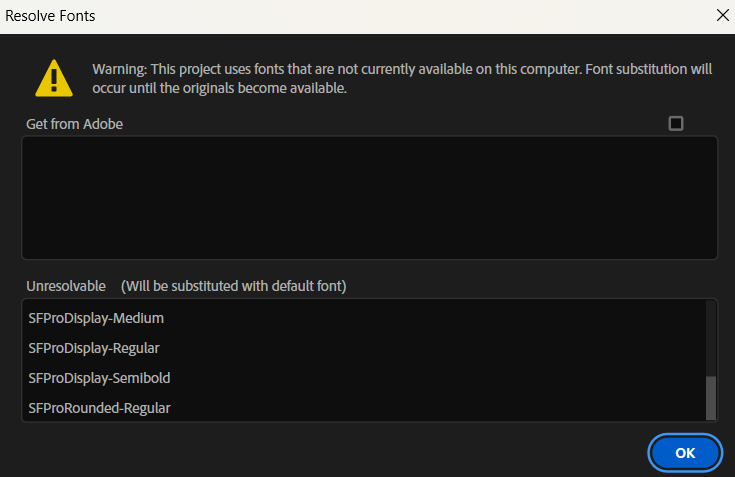735x477 pixels.
Task: Close the Resolve Fonts dialog
Action: (x=723, y=16)
